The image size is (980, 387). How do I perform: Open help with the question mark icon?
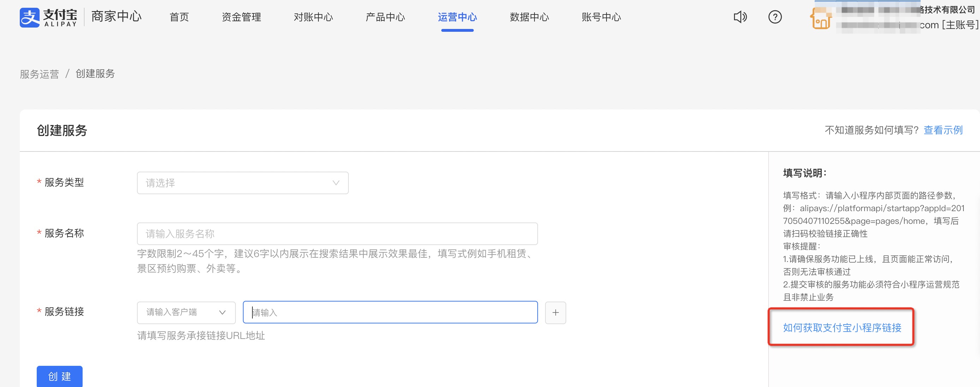click(775, 17)
